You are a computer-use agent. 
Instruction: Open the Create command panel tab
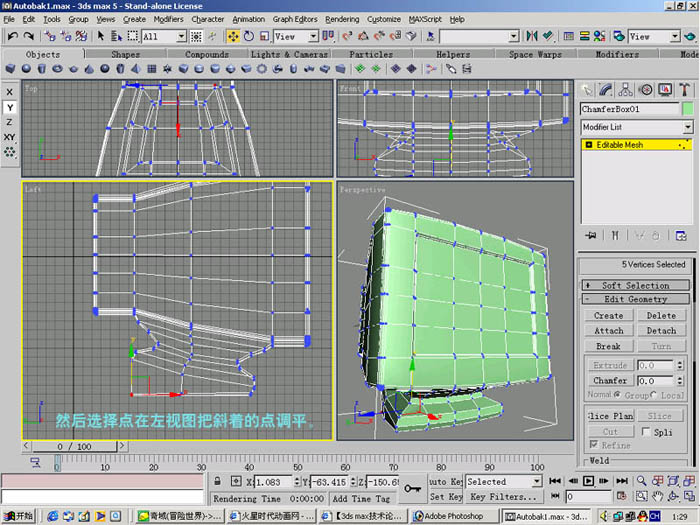click(x=587, y=90)
